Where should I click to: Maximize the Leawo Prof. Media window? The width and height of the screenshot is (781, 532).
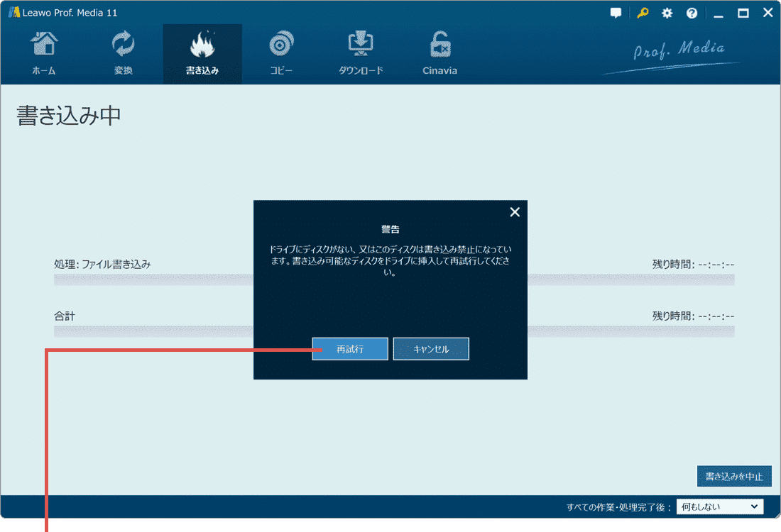pyautogui.click(x=743, y=13)
